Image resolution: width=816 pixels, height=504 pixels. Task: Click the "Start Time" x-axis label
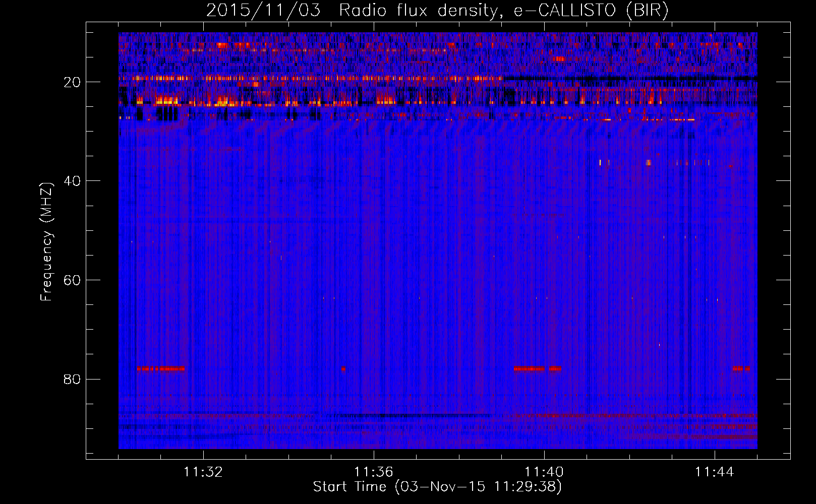pyautogui.click(x=437, y=487)
